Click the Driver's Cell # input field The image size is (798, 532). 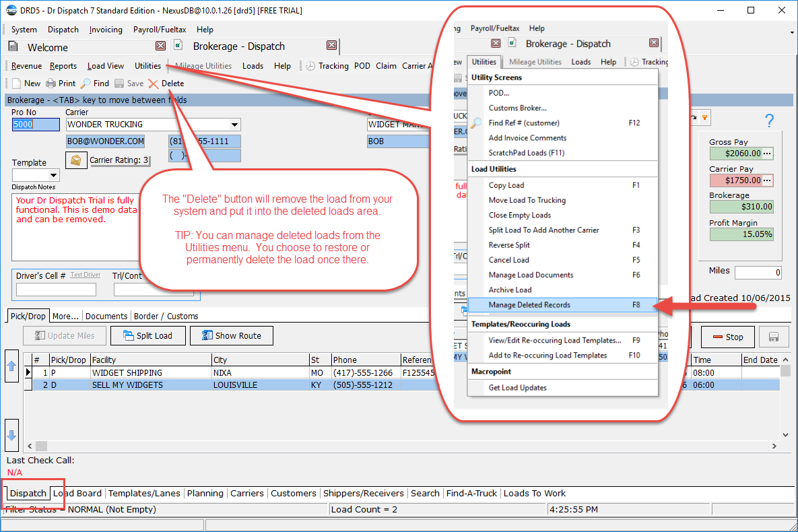point(56,290)
